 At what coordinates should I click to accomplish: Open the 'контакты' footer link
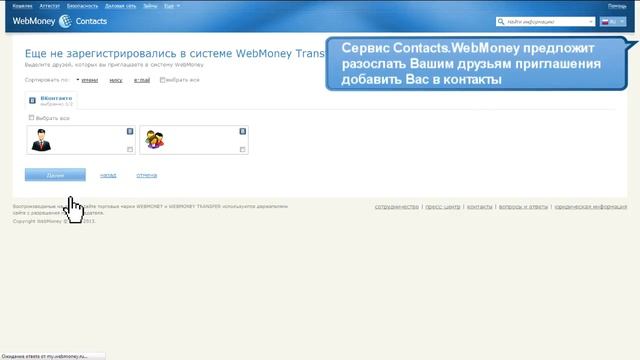coord(480,207)
